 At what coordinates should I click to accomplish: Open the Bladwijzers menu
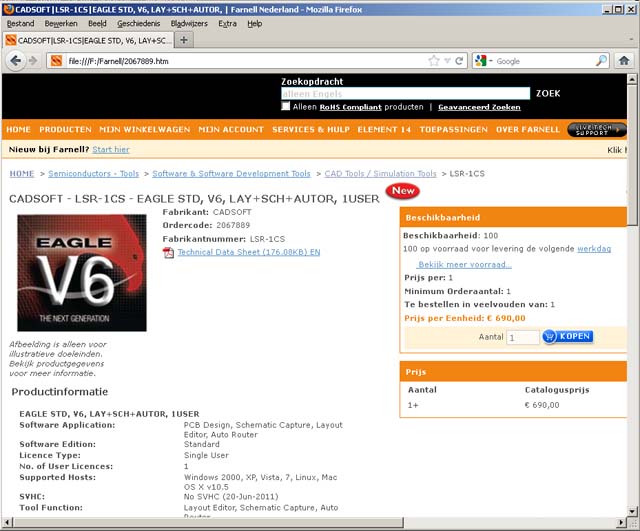click(189, 22)
